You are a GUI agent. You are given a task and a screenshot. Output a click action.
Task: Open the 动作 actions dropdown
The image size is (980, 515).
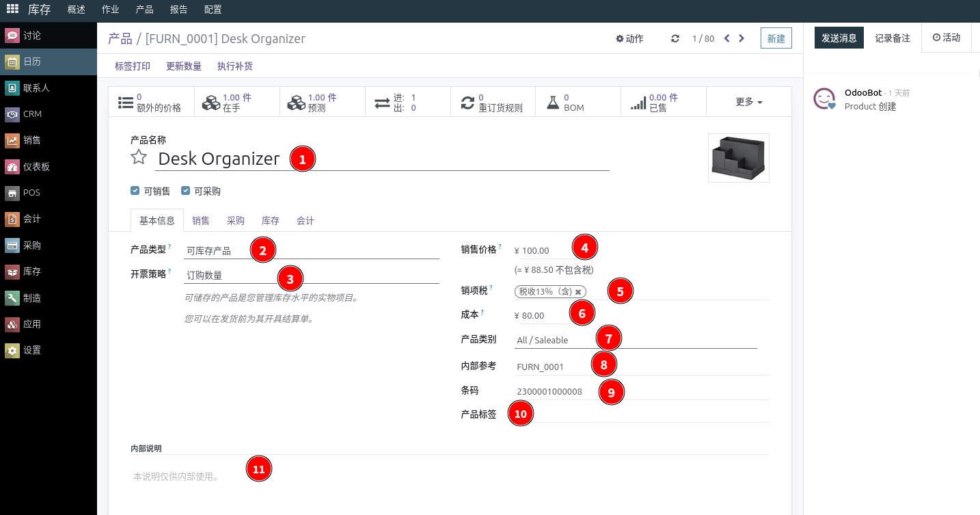[x=629, y=39]
